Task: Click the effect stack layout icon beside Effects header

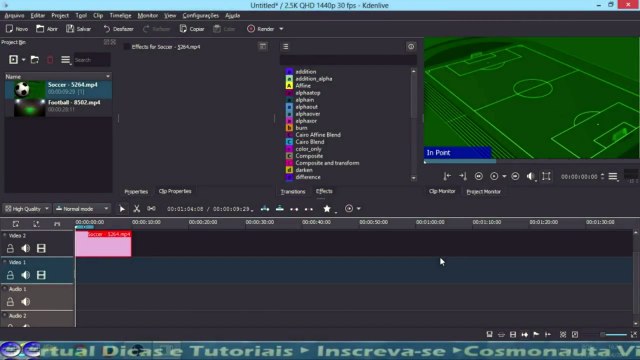Action: tap(263, 47)
